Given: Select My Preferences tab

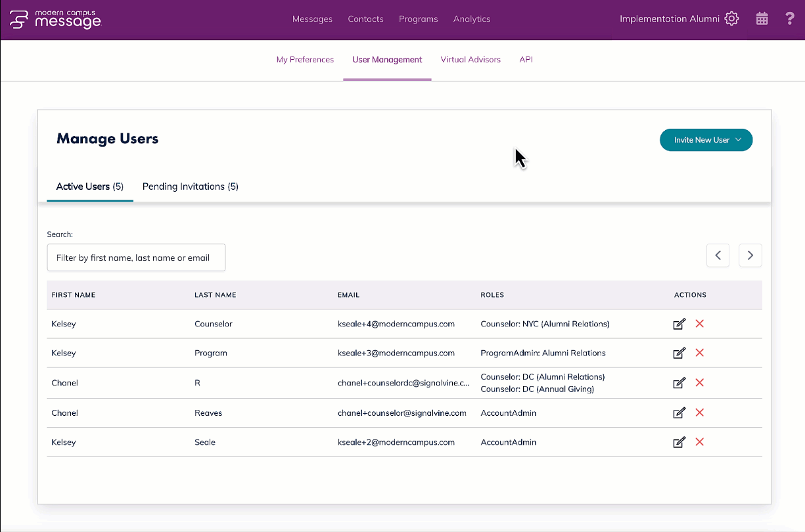Looking at the screenshot, I should [x=305, y=60].
